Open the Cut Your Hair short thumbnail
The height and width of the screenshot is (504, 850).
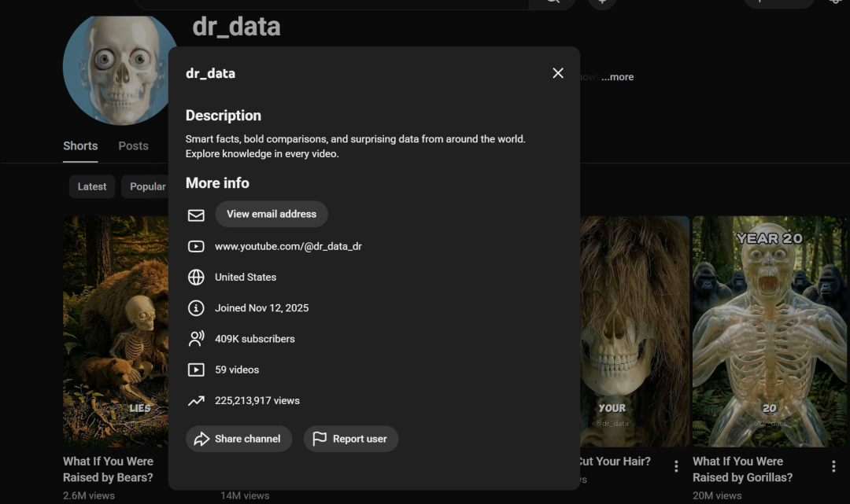(634, 331)
